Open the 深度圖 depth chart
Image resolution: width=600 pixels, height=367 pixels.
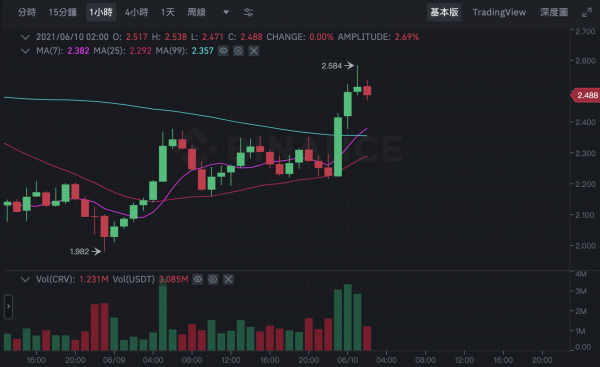(554, 12)
